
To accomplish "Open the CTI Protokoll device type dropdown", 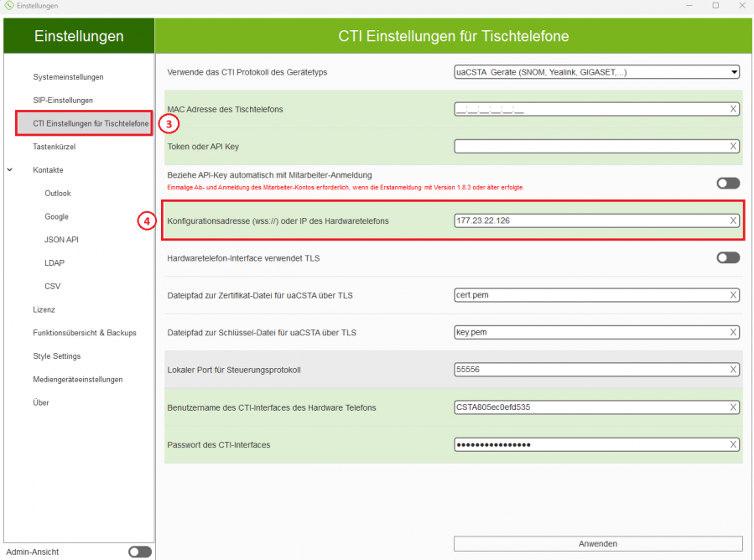I will click(x=734, y=71).
